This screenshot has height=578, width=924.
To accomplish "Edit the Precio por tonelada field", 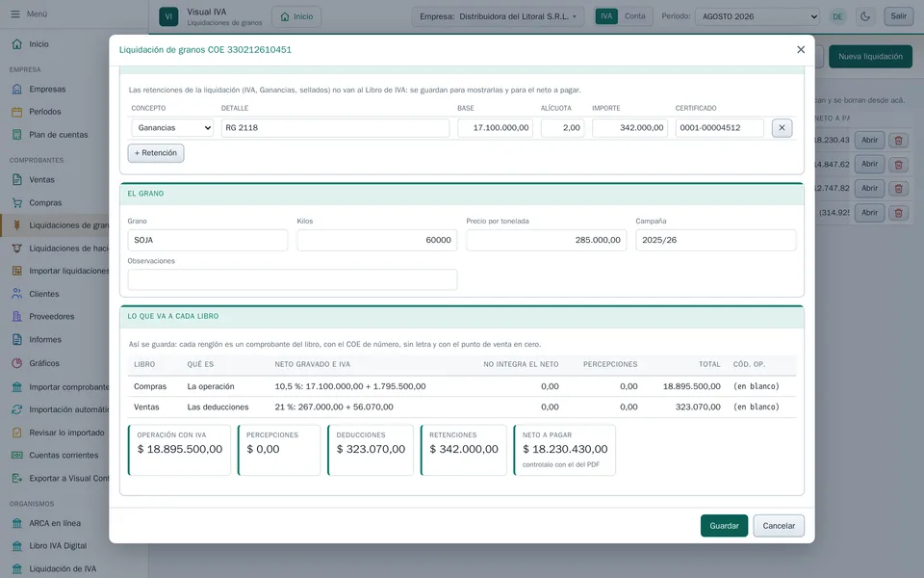I will [x=547, y=240].
